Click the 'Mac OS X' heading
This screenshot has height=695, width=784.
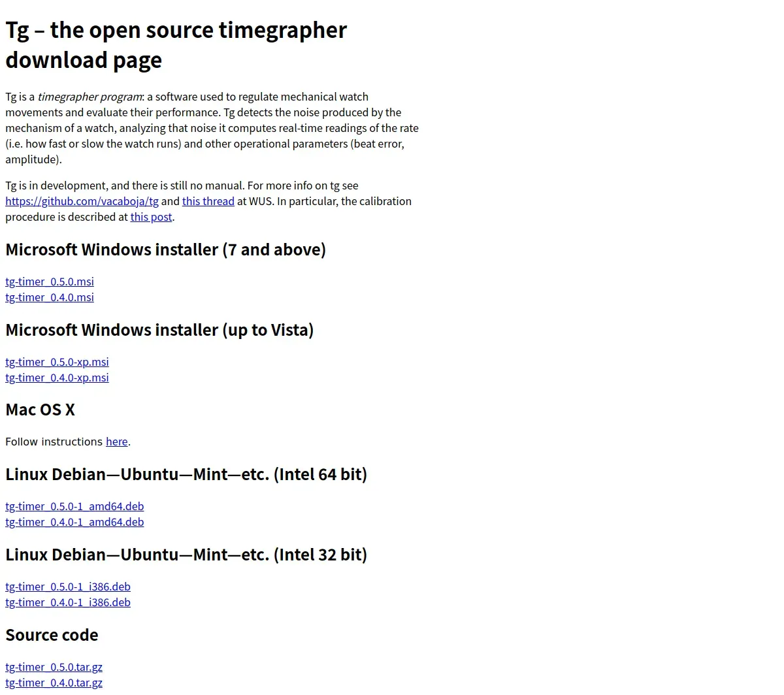40,410
